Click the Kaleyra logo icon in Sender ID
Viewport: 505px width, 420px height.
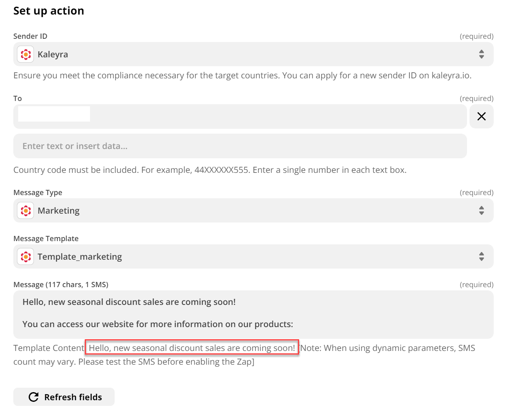[26, 54]
